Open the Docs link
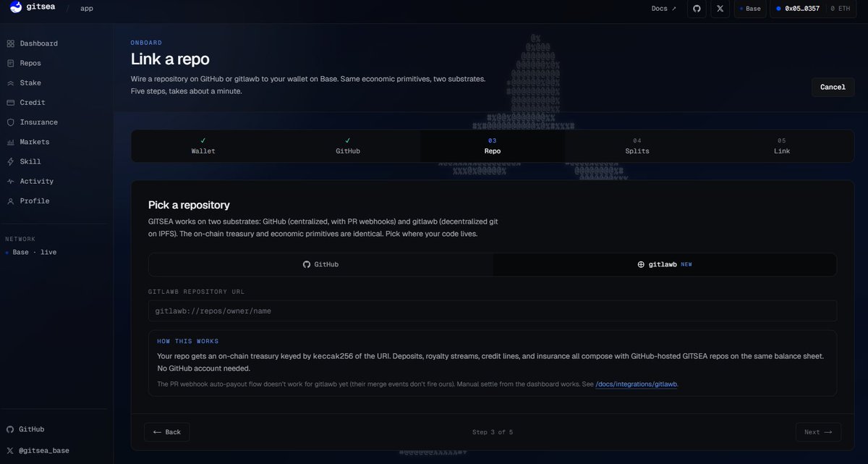 point(664,9)
